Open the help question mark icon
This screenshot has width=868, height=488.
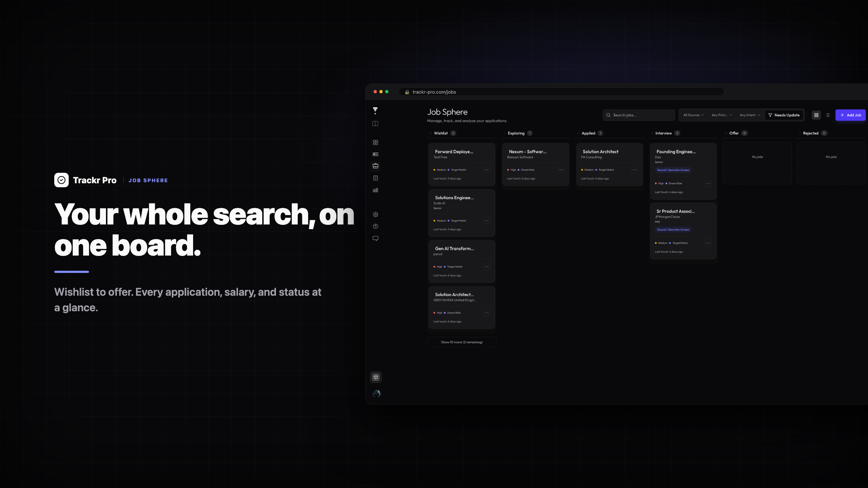pyautogui.click(x=375, y=227)
